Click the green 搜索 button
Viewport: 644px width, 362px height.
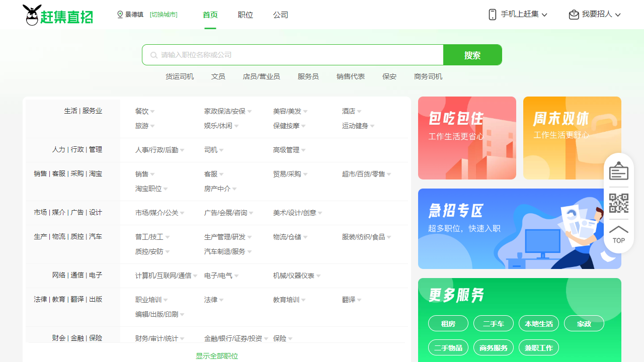pyautogui.click(x=472, y=55)
